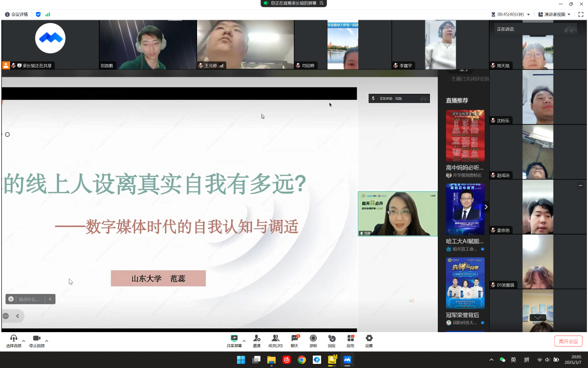Screen dimensions: 588x368
Task: Click the 离开会议 leave meeting button
Action: click(x=568, y=341)
